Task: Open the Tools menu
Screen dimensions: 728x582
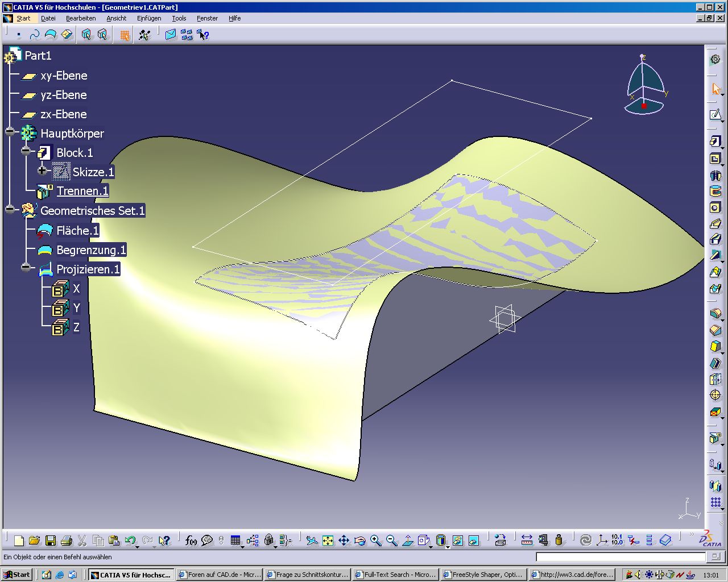Action: [x=179, y=18]
